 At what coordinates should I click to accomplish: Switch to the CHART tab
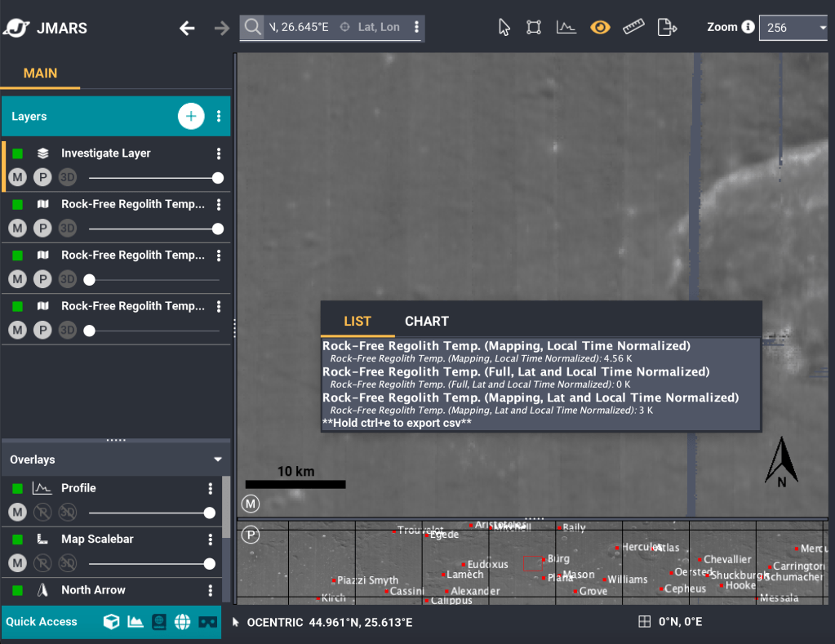coord(426,322)
